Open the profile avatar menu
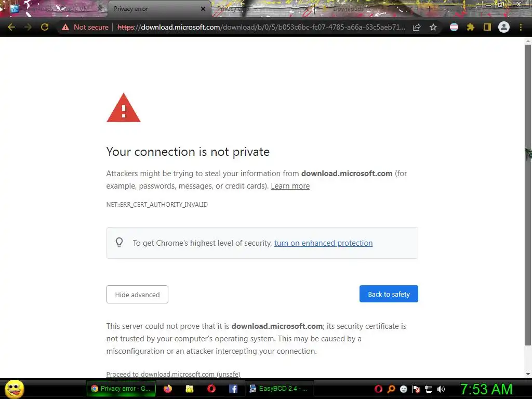532x399 pixels. (504, 27)
